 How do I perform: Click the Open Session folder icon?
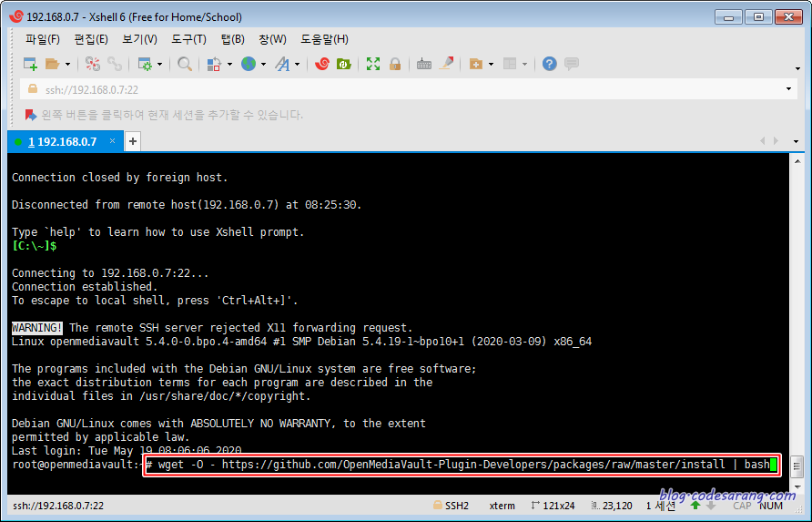[52, 64]
